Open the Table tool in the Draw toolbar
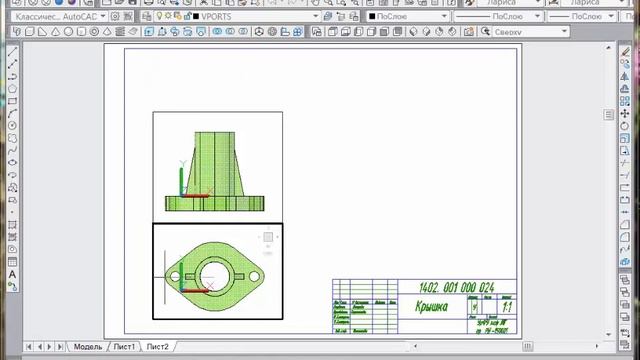This screenshot has height=360, width=640. click(12, 262)
